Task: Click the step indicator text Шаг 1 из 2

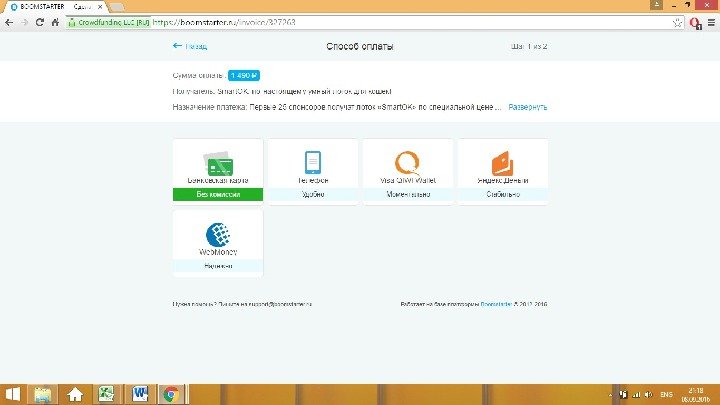Action: point(529,46)
